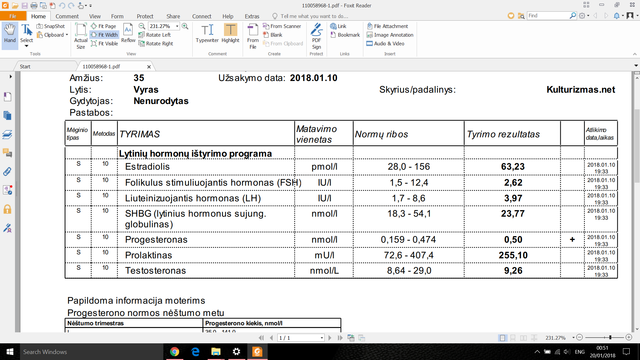
Task: Open the Bookmarks side panel icon
Action: tap(7, 97)
